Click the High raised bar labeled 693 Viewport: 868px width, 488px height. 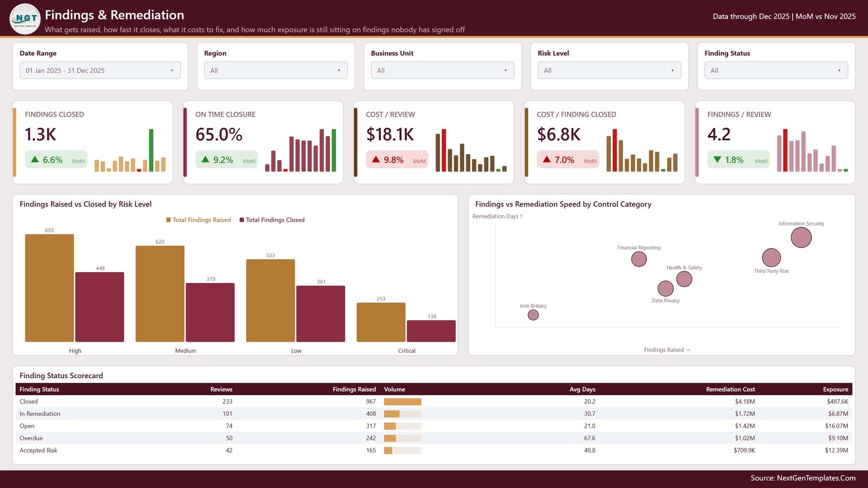[49, 288]
